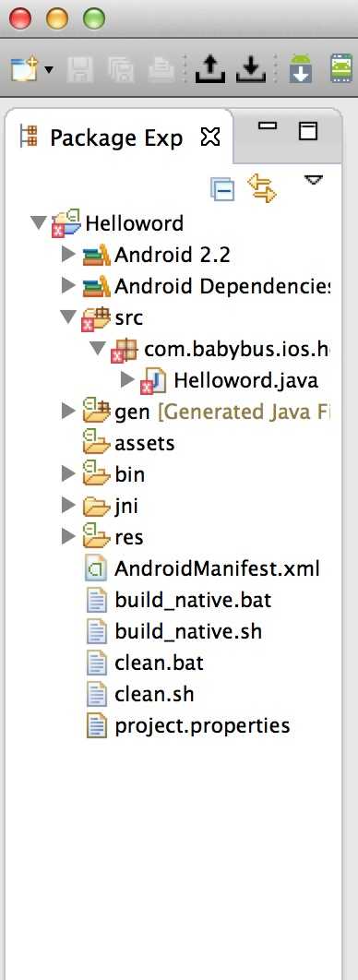The height and width of the screenshot is (980, 358).
Task: Minimize the Package Explorer view
Action: click(268, 126)
